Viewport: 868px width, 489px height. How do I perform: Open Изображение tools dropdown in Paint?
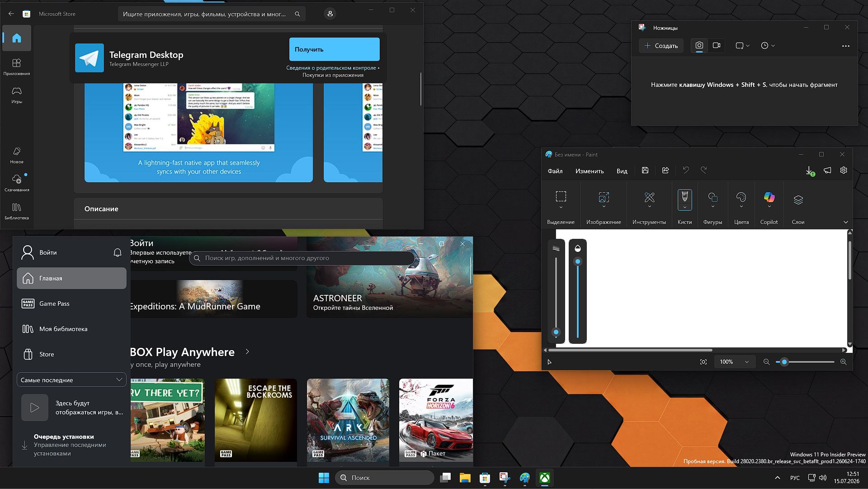coord(604,200)
